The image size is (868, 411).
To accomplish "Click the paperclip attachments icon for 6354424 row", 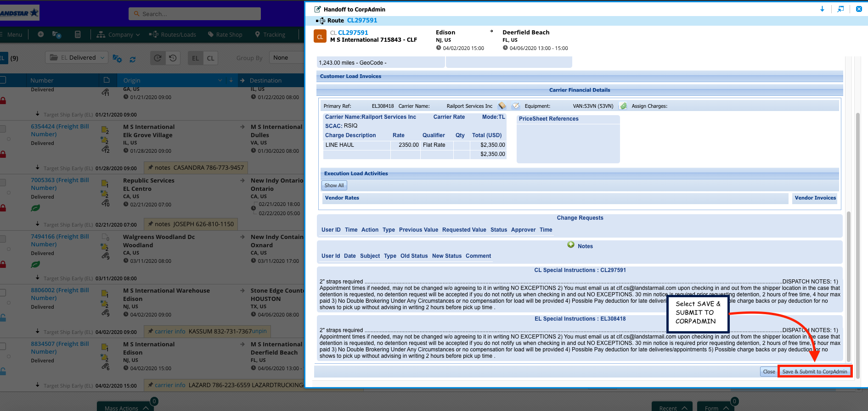I will click(105, 150).
